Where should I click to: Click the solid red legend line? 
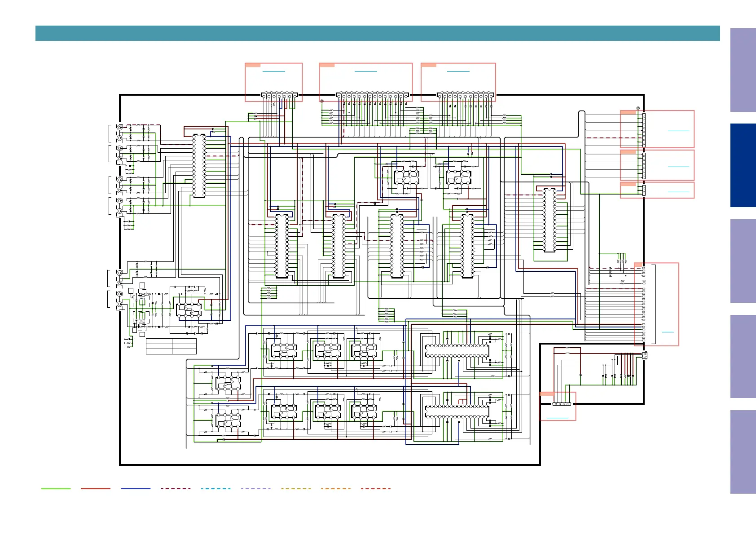click(x=96, y=488)
